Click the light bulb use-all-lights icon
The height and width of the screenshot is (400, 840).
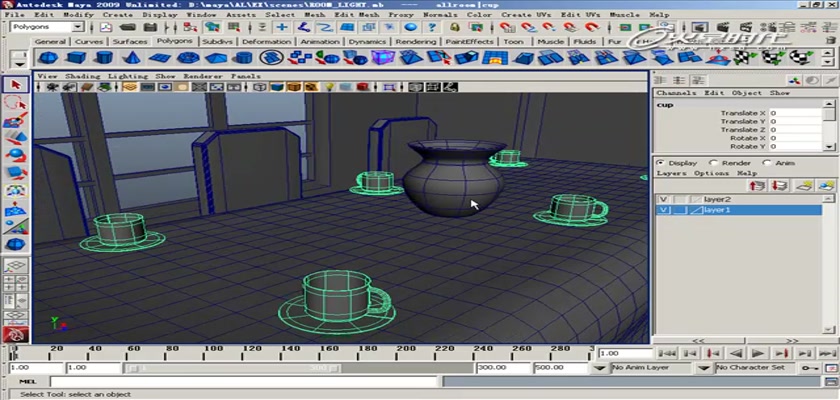pos(330,86)
